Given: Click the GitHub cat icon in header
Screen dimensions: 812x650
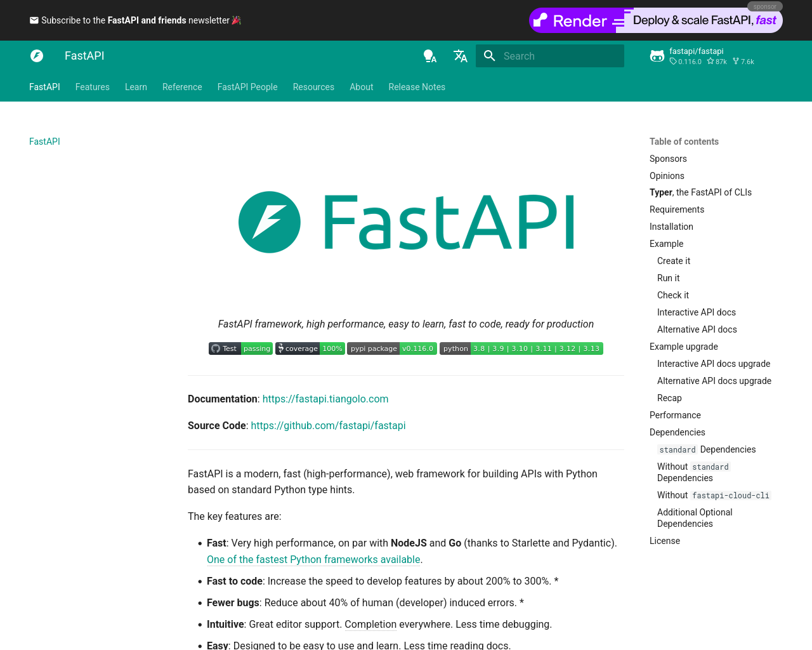Looking at the screenshot, I should [657, 56].
